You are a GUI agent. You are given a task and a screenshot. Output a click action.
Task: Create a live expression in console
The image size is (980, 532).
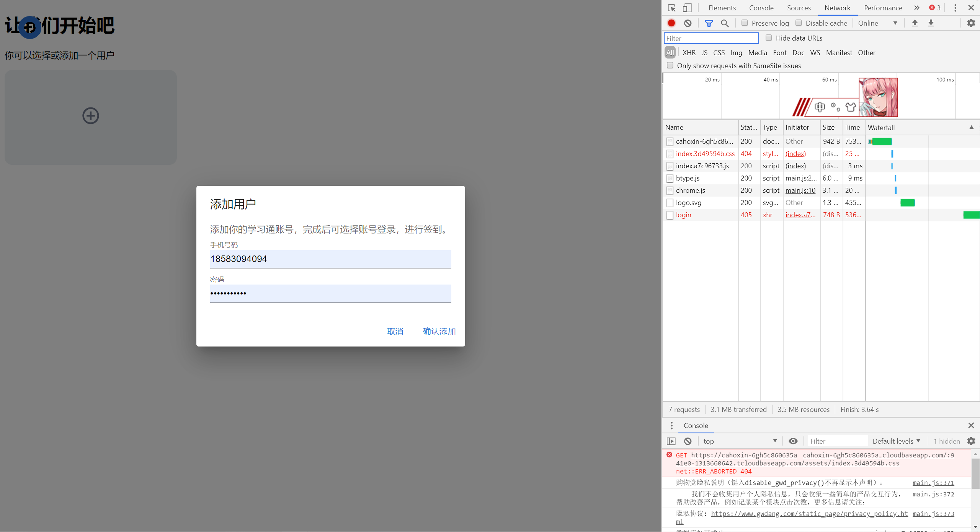point(792,441)
